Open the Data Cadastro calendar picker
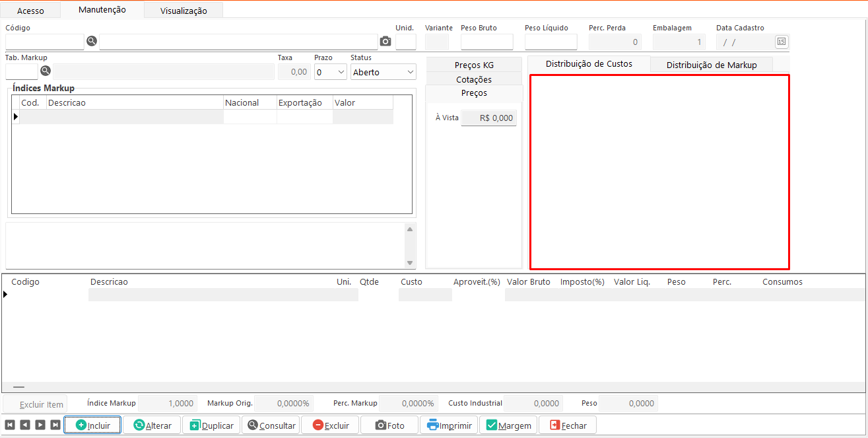This screenshot has height=438, width=868. click(781, 42)
